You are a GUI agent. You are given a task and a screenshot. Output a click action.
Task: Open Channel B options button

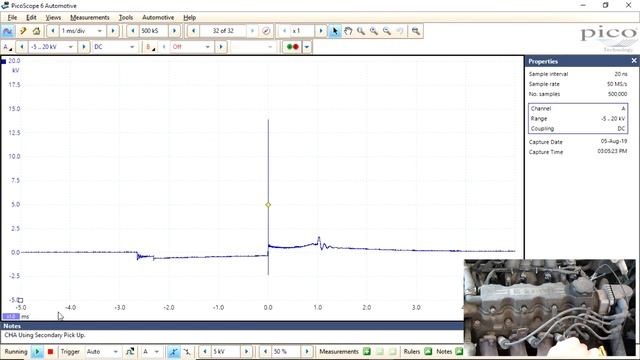(x=150, y=47)
